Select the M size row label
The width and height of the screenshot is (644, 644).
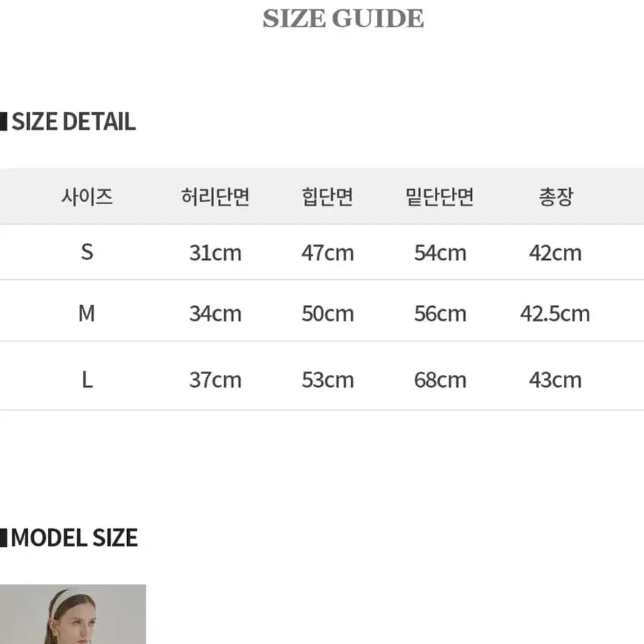point(86,313)
